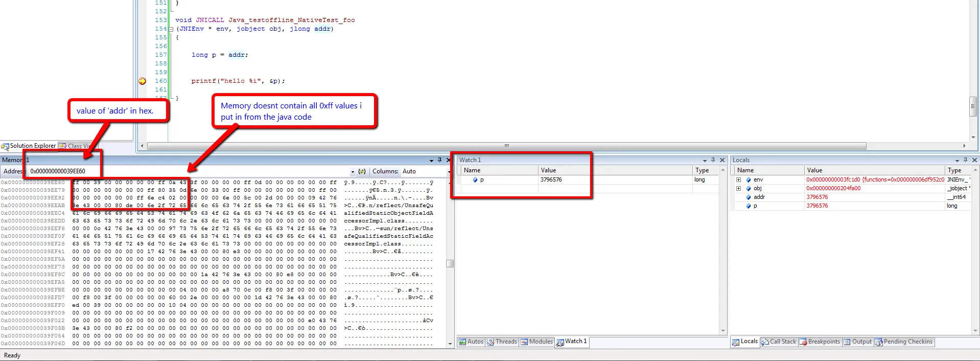Image resolution: width=980 pixels, height=361 pixels.
Task: Click env value 0x00000000003fc1d0 in Locals
Action: tap(875, 180)
